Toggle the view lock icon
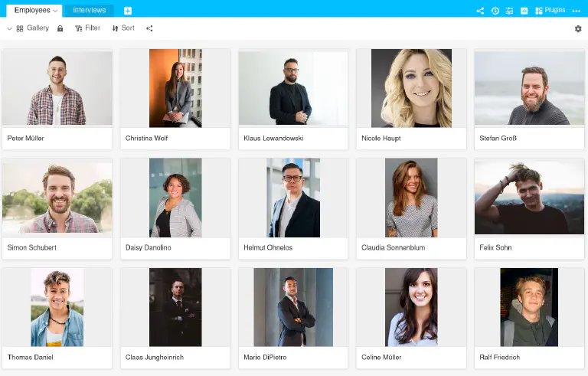The image size is (588, 376). point(60,28)
